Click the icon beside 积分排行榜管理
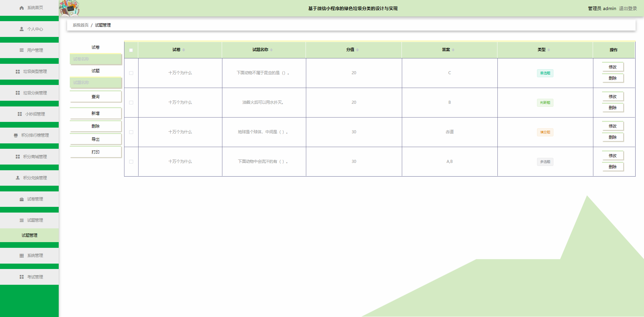The height and width of the screenshot is (317, 644). point(16,135)
